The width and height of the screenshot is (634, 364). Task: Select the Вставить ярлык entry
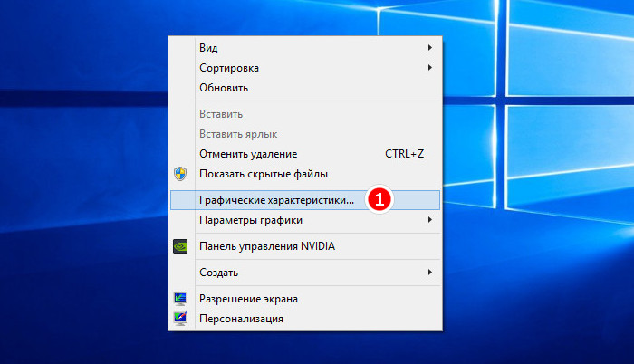click(x=305, y=134)
